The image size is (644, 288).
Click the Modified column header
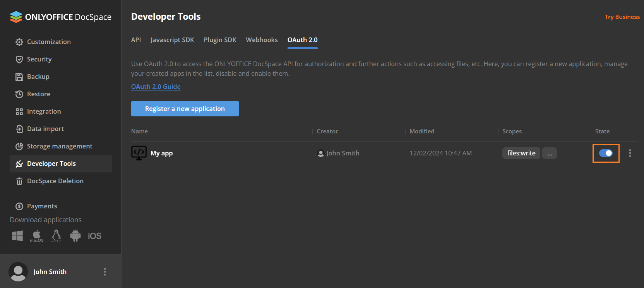(x=422, y=131)
